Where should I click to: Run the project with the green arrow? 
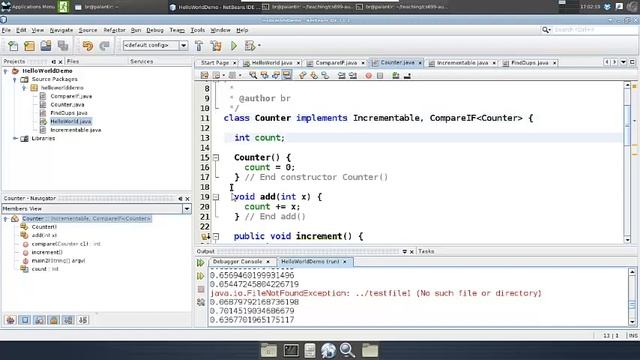click(x=234, y=46)
